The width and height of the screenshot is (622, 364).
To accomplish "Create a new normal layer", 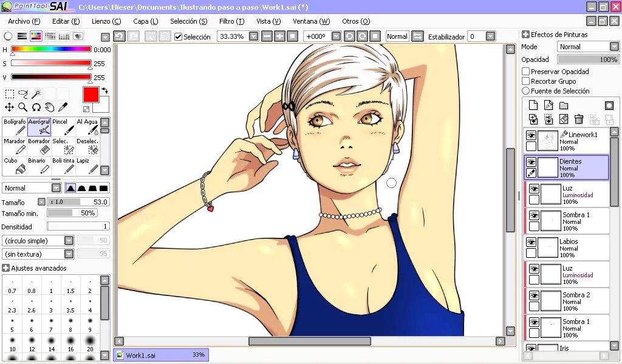I will click(533, 105).
